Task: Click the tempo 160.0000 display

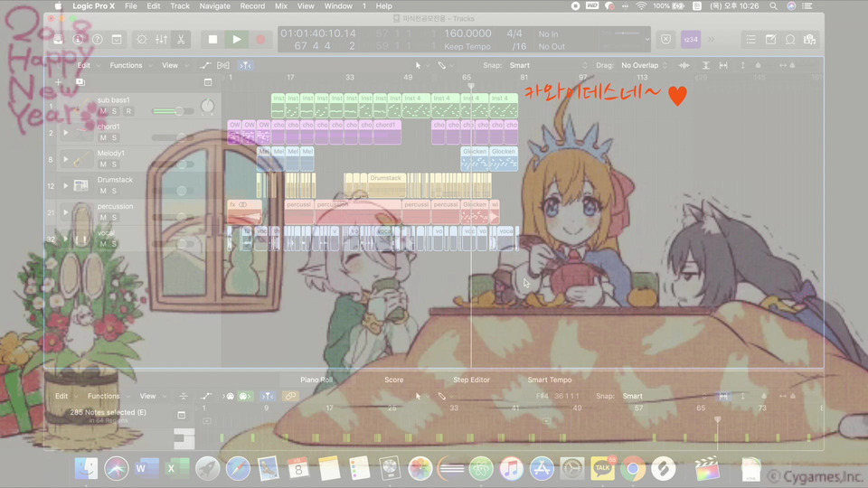Action: [467, 33]
